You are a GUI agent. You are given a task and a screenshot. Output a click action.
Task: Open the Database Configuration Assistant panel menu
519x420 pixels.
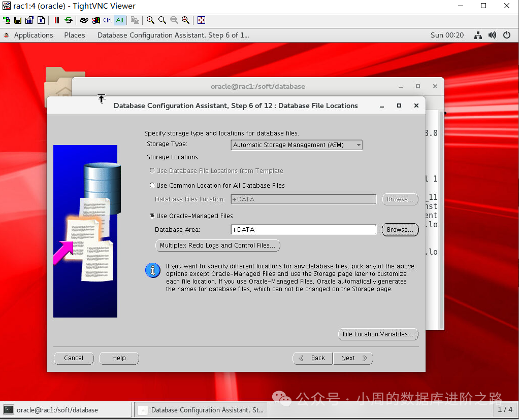click(173, 35)
